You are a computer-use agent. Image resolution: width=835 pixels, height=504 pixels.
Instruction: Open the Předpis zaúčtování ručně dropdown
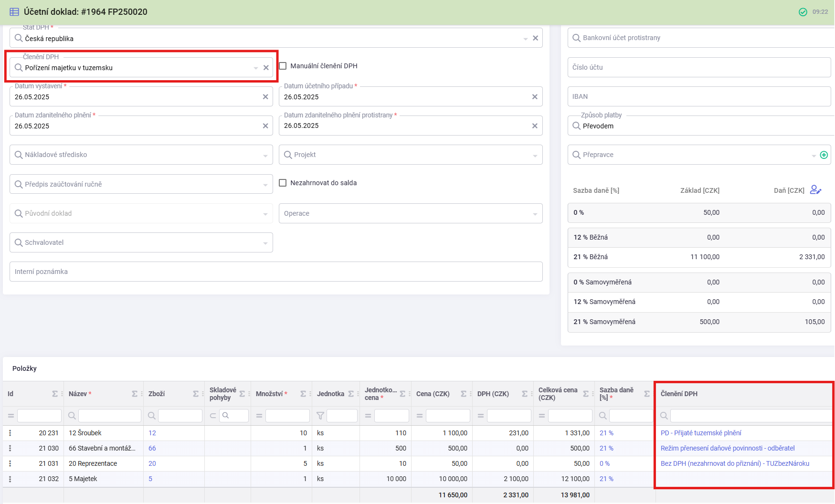tap(265, 185)
